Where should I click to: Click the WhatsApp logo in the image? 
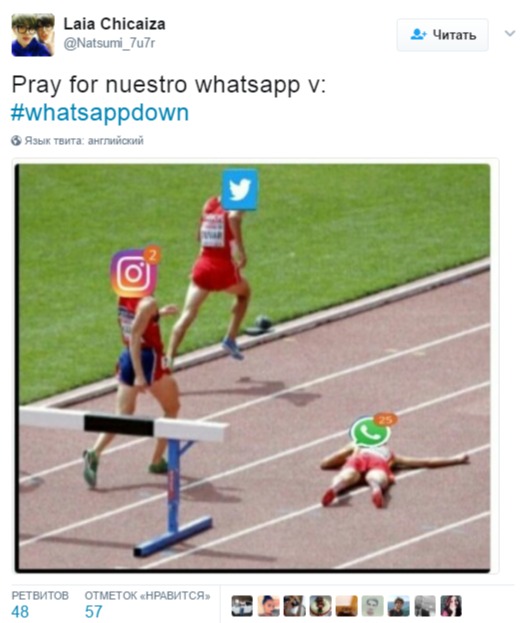click(370, 432)
